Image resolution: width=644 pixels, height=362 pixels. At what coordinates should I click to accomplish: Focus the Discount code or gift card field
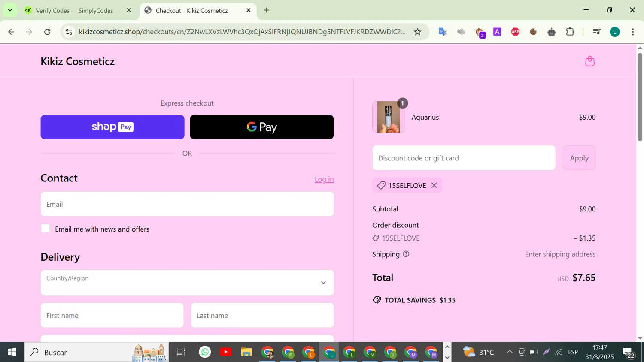(x=464, y=158)
